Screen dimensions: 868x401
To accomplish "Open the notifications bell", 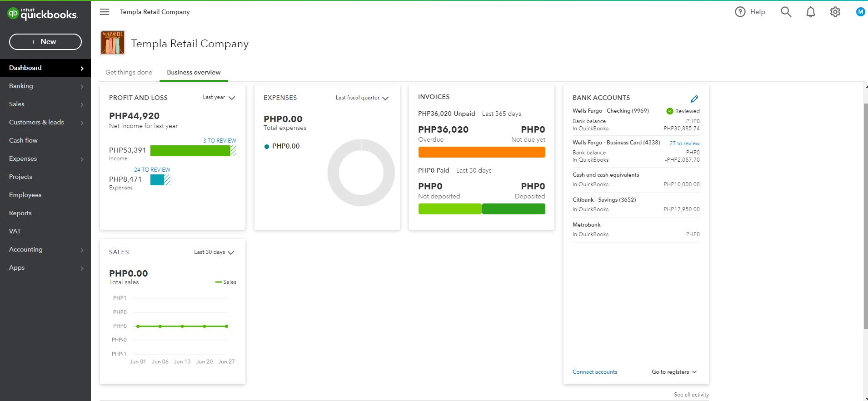I will tap(810, 12).
